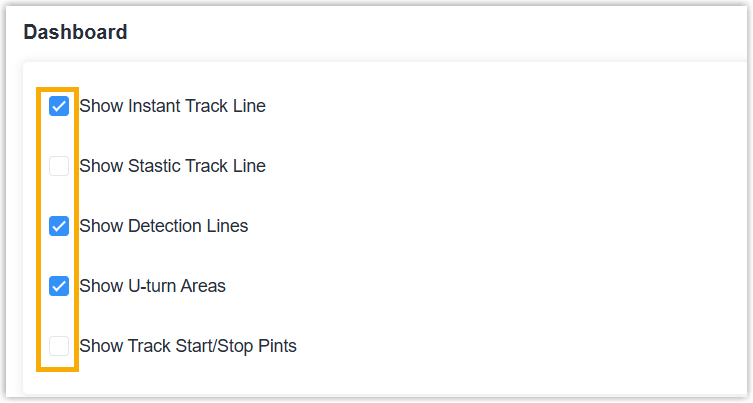Click the 'Show Detection Lines' label text
753x403 pixels.
164,226
